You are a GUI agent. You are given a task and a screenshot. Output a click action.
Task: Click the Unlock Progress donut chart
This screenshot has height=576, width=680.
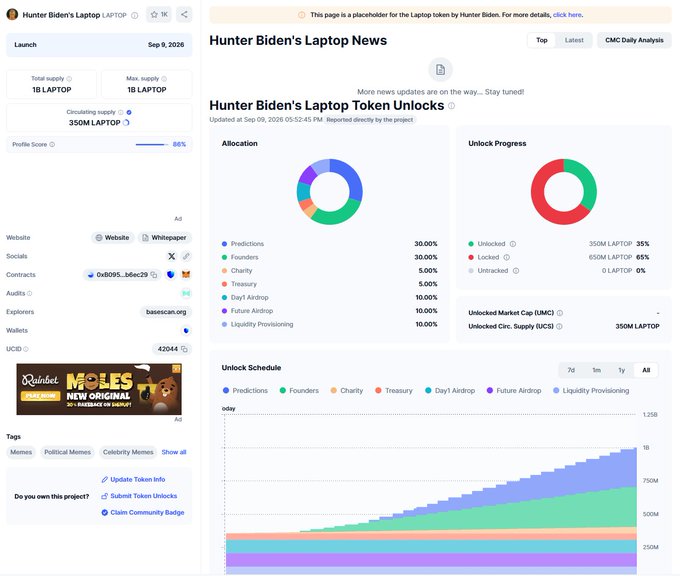click(564, 191)
